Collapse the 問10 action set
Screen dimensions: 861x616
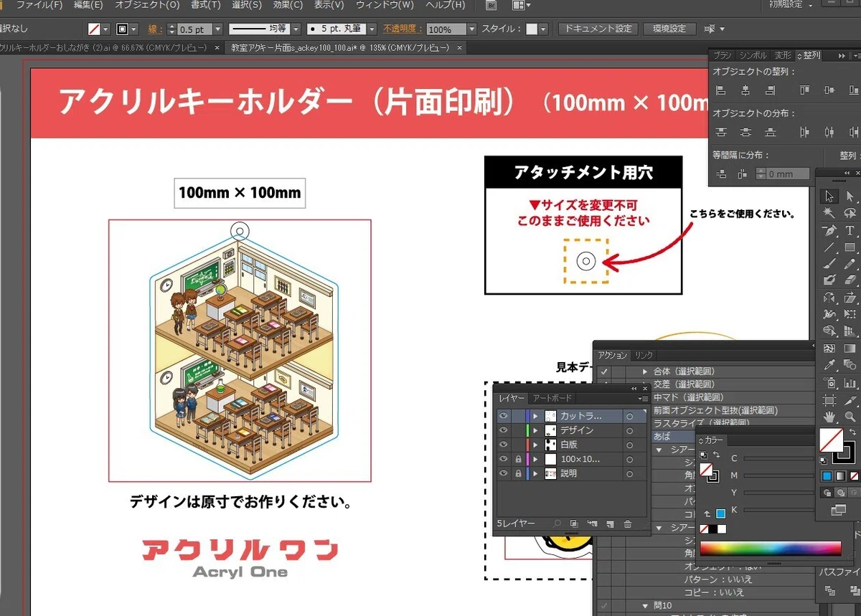[x=645, y=605]
